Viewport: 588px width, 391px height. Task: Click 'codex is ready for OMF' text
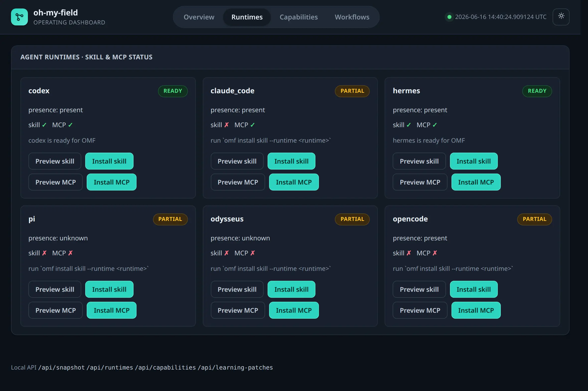pos(62,140)
